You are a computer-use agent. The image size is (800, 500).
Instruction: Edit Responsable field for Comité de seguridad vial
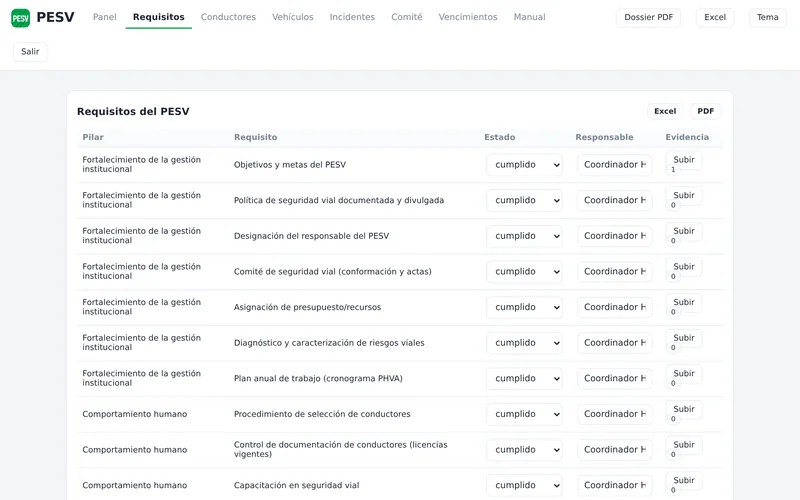(x=615, y=272)
